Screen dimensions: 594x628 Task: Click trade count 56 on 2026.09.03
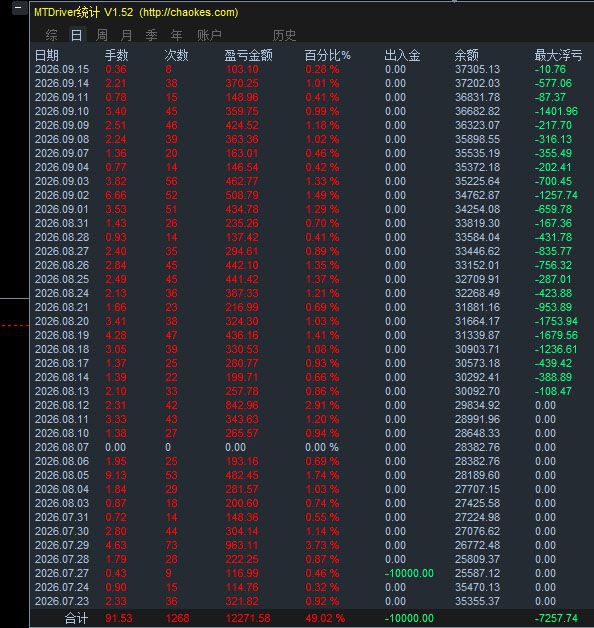(x=171, y=181)
